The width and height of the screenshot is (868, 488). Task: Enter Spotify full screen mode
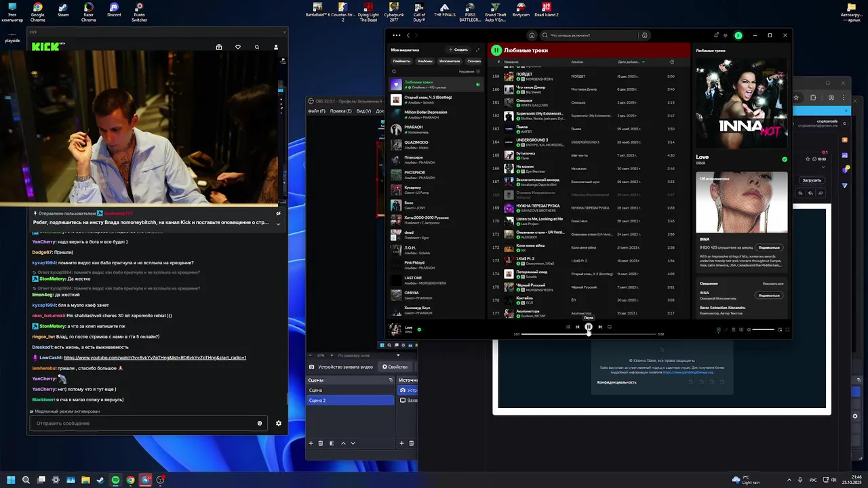(x=787, y=329)
